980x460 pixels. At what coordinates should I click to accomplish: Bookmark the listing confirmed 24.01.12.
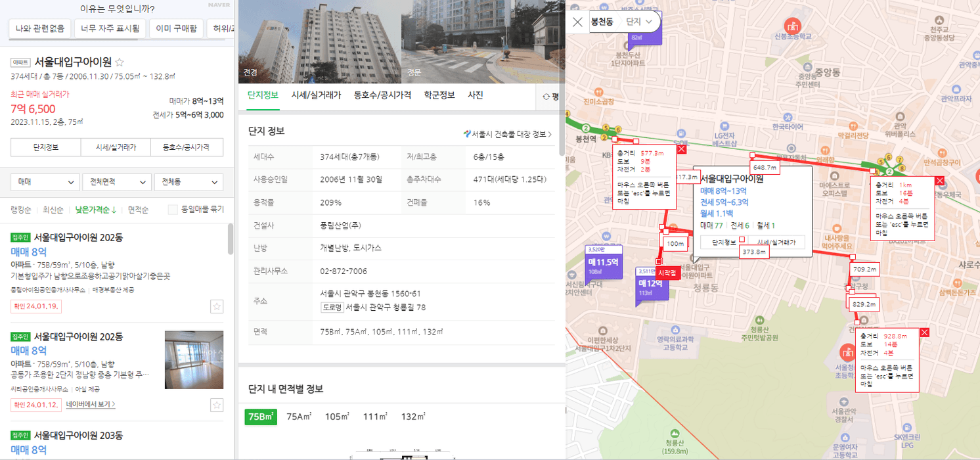(x=217, y=404)
